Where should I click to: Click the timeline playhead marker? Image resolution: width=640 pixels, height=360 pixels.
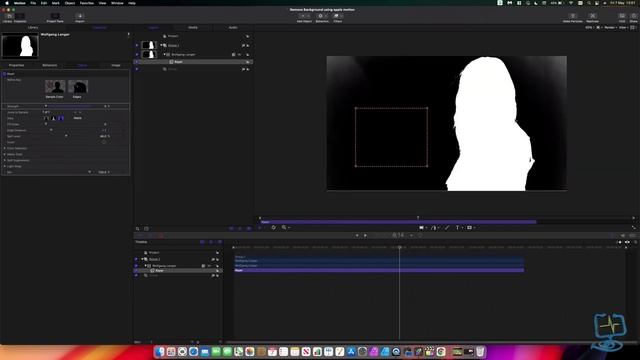pos(400,247)
